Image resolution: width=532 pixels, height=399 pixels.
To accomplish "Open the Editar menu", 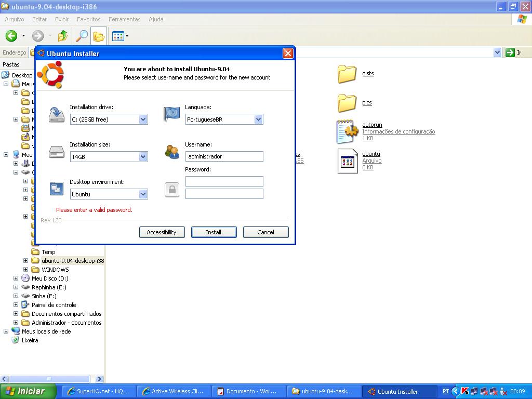I will pyautogui.click(x=39, y=19).
